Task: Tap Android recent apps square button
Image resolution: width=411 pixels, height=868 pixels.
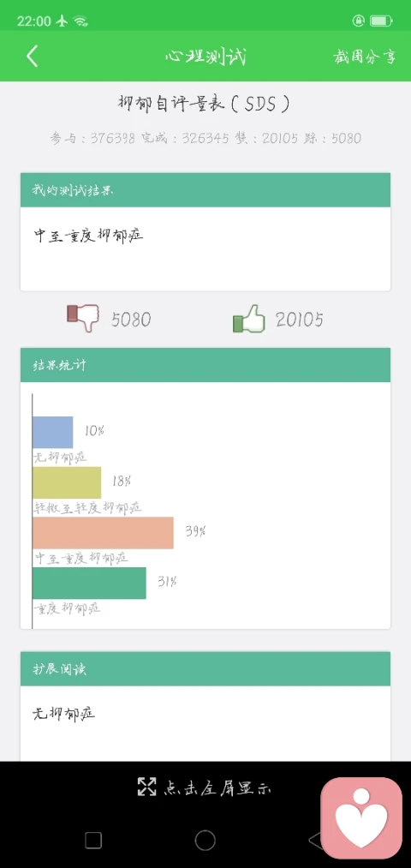Action: click(93, 841)
